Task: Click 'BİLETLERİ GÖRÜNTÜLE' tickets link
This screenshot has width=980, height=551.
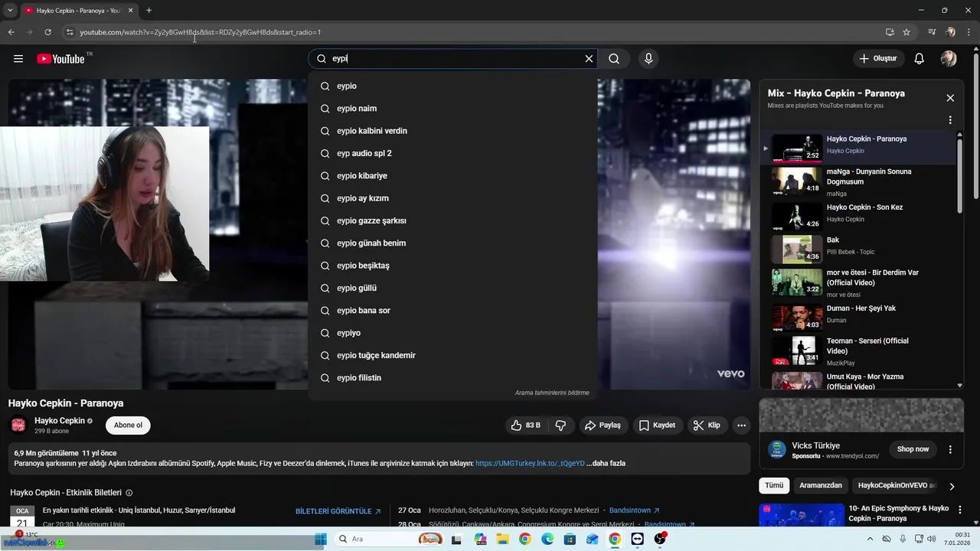Action: point(338,511)
